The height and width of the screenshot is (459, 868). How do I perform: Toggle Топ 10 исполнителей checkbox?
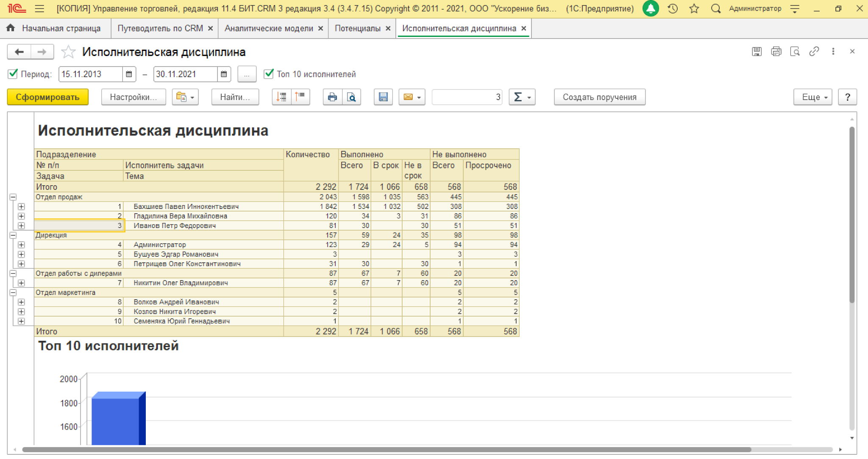[269, 74]
